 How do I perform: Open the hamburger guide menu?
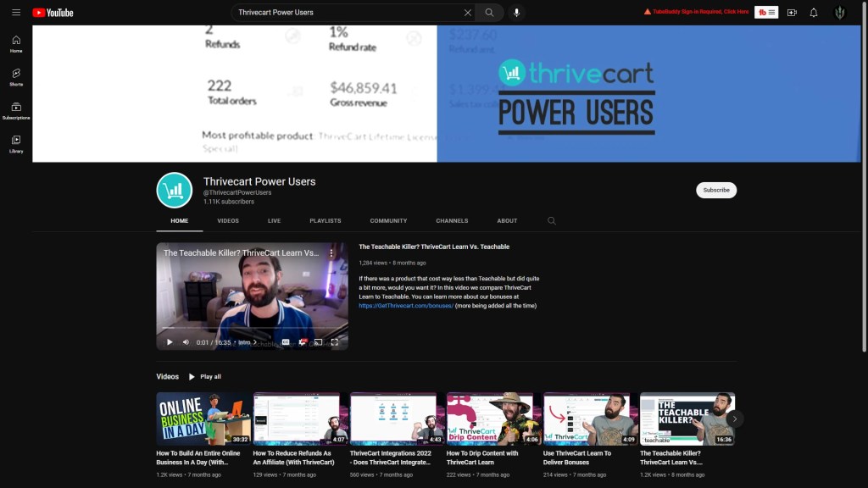coord(16,13)
